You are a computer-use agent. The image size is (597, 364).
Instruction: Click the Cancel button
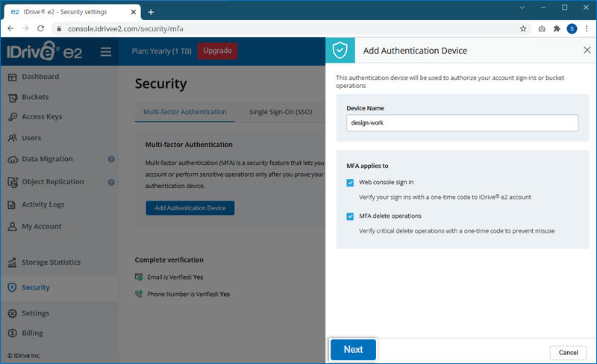coord(568,352)
